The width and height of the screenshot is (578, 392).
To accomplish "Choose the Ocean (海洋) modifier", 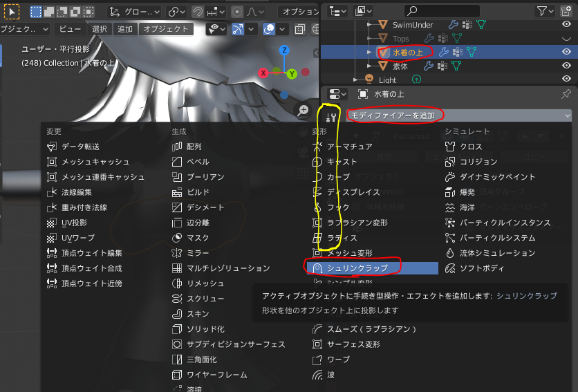I will click(x=460, y=207).
